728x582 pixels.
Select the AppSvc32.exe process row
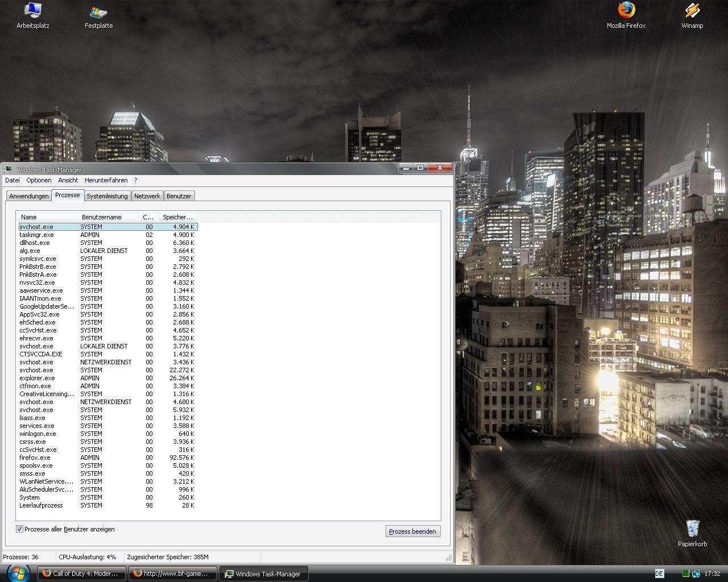point(107,314)
